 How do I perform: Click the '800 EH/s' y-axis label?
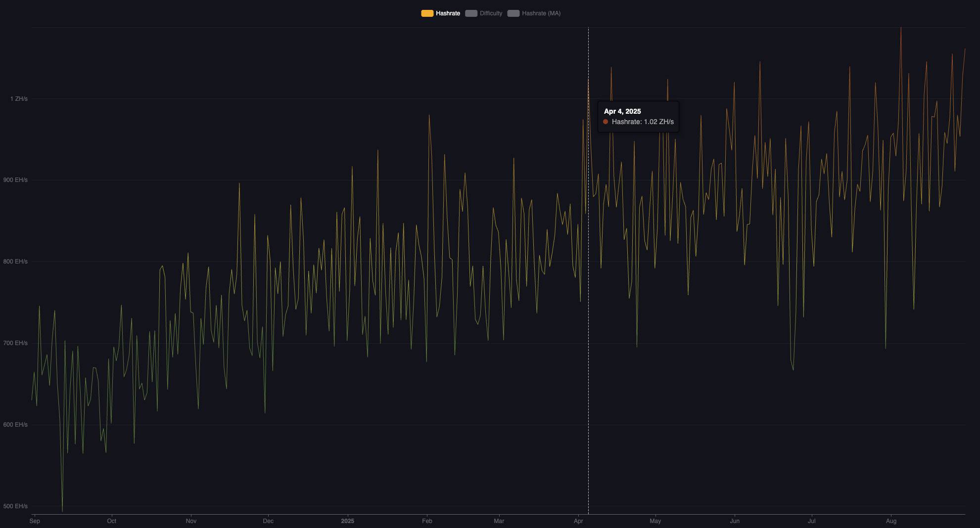point(15,262)
